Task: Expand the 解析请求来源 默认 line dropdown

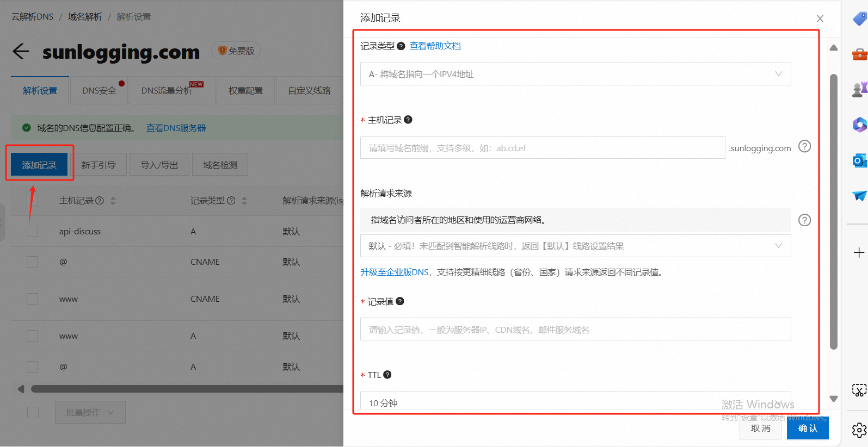Action: [575, 246]
